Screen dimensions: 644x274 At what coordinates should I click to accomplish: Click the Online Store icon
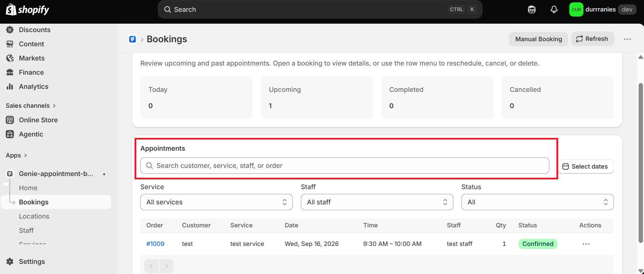[10, 120]
